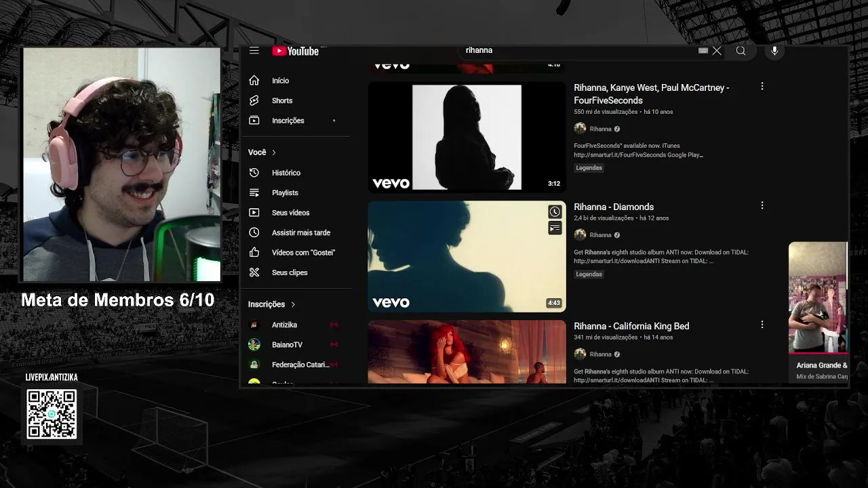This screenshot has height=488, width=868.
Task: Click Rihanna avatar under California King Bed
Action: coord(580,354)
